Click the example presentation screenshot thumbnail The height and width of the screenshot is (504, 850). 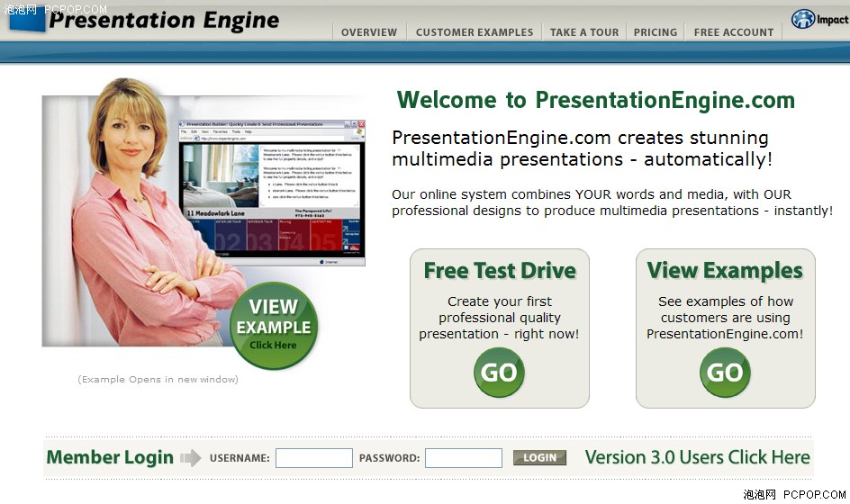pos(272,193)
